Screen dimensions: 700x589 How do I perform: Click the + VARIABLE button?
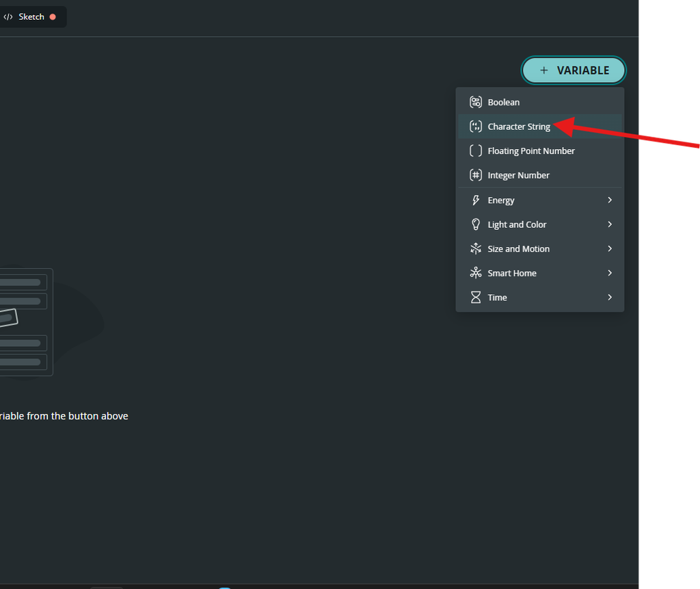click(574, 70)
